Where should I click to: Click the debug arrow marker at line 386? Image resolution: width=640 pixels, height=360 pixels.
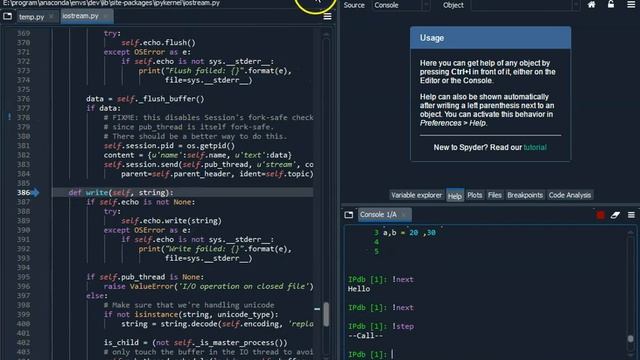tap(35, 192)
